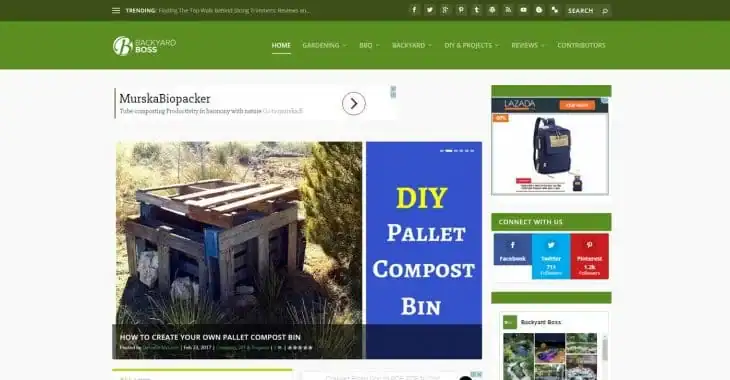Click the AdChoices icon on Lazada ad
Viewport: 730px width, 380px height.
tap(604, 100)
